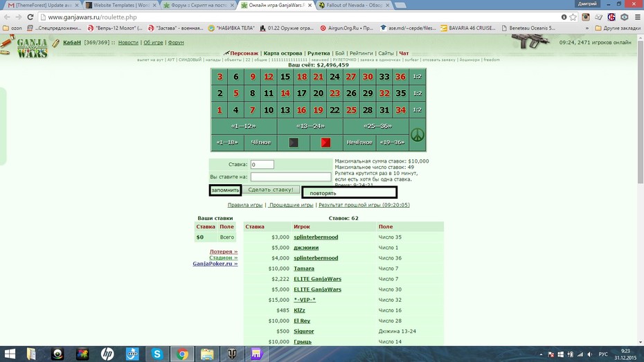Open the Другие закладки folder

pos(618,28)
